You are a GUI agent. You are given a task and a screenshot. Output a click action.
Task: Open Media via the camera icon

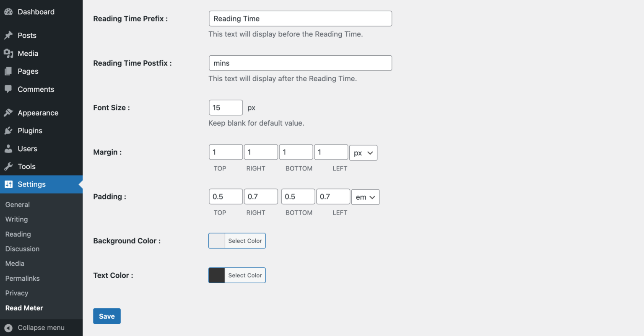(8, 53)
